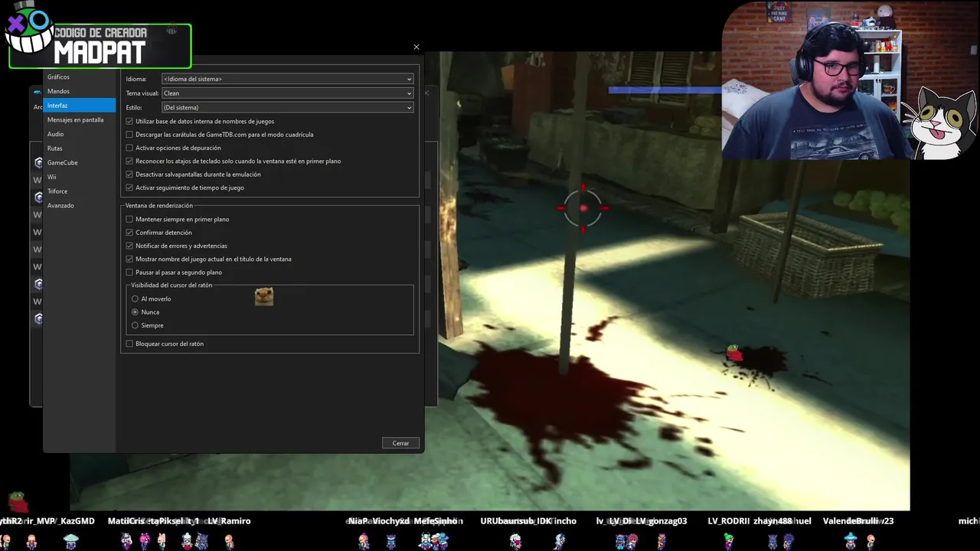
Task: Open the Rutas settings section
Action: pos(80,148)
